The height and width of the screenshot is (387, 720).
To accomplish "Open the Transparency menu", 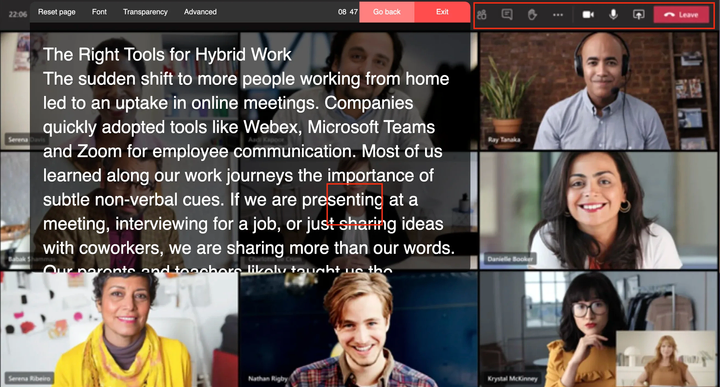I will (145, 12).
